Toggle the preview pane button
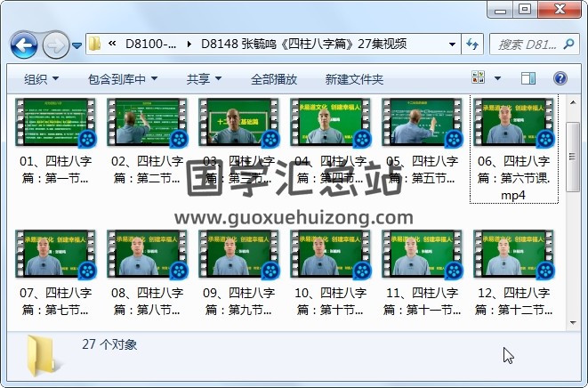The image size is (588, 388). coord(529,79)
